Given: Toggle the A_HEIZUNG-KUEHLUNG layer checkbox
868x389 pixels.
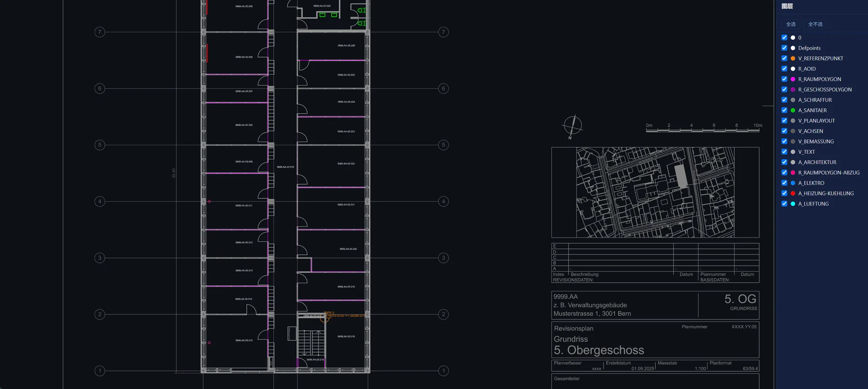Looking at the screenshot, I should pos(784,193).
